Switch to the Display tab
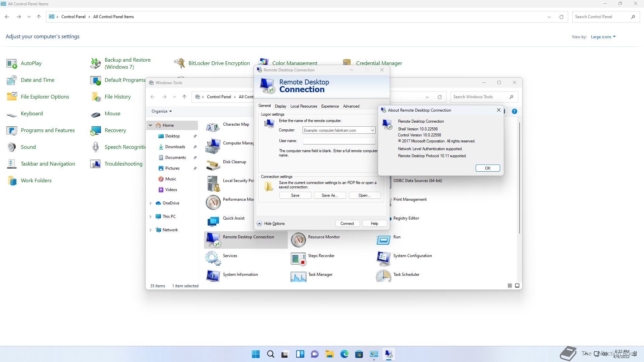Screen dimensions: 644x362 pyautogui.click(x=280, y=106)
